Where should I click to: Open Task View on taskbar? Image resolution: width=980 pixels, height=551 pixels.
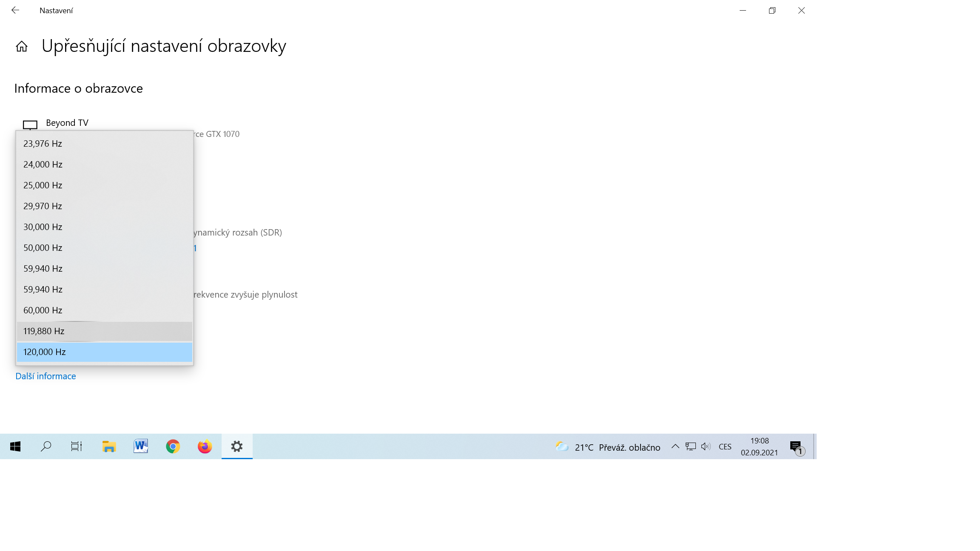point(77,446)
